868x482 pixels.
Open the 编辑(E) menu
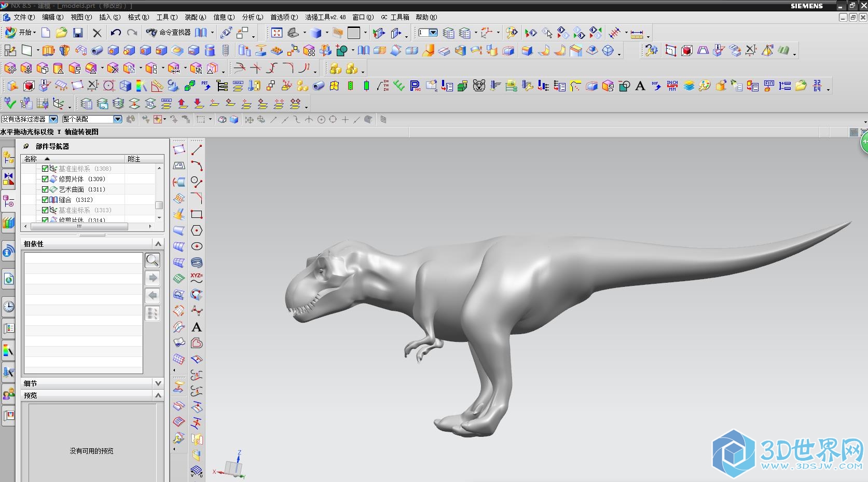(52, 17)
